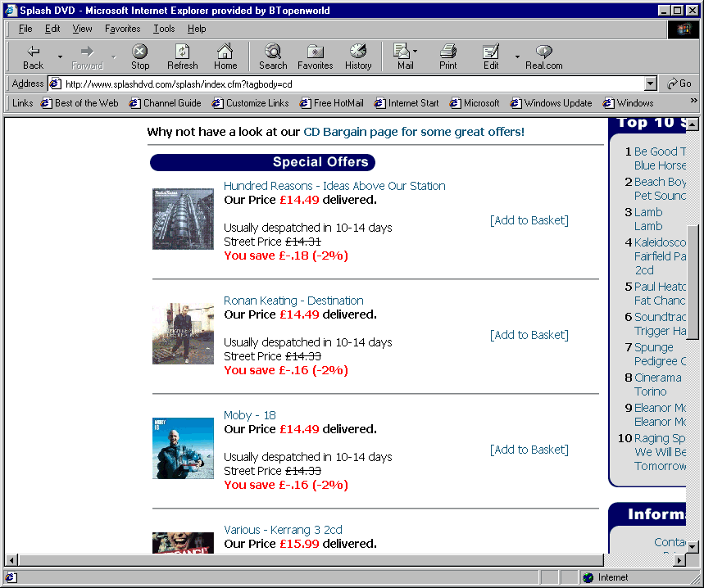Click the status bar page icon
This screenshot has height=588, width=704.
[11, 577]
